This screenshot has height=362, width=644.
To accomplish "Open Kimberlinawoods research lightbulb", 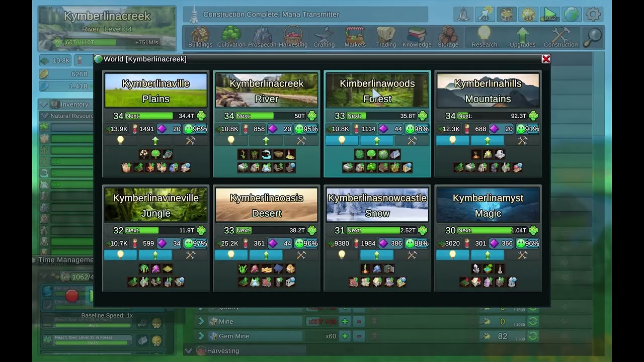I will 342,141.
